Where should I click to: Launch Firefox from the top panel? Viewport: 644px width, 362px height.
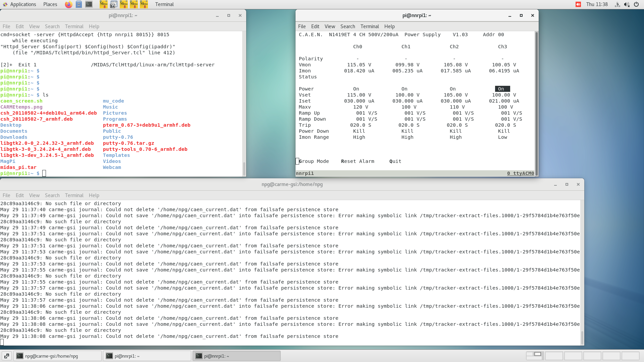tap(68, 4)
